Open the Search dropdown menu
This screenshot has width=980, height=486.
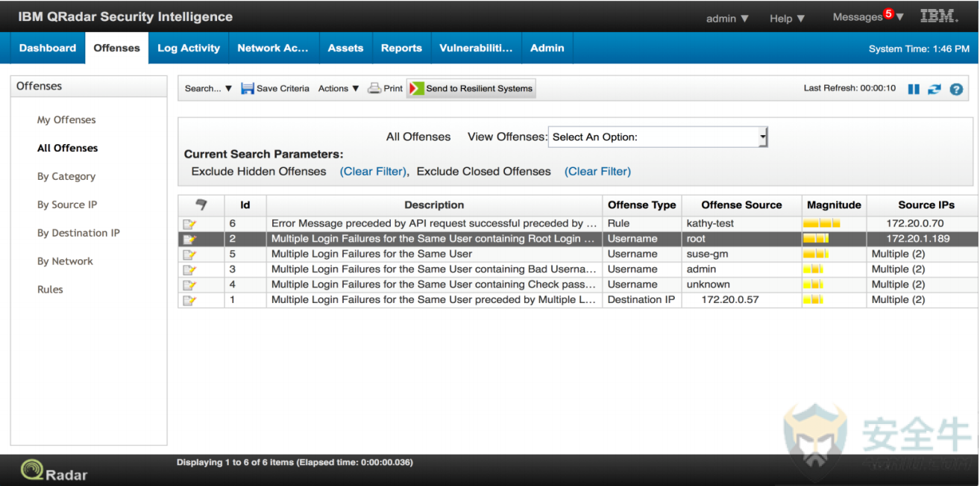tap(209, 88)
